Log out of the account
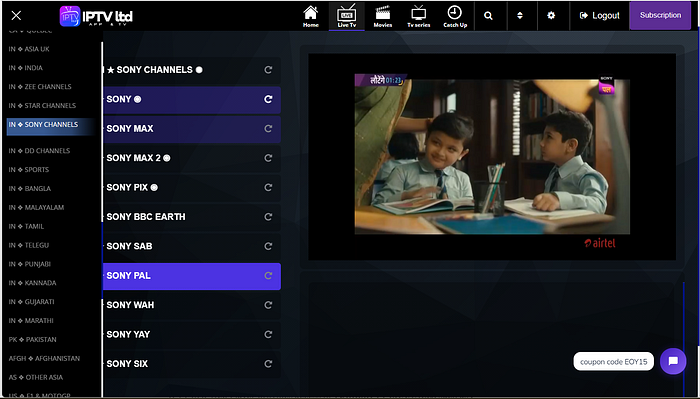 pyautogui.click(x=599, y=16)
